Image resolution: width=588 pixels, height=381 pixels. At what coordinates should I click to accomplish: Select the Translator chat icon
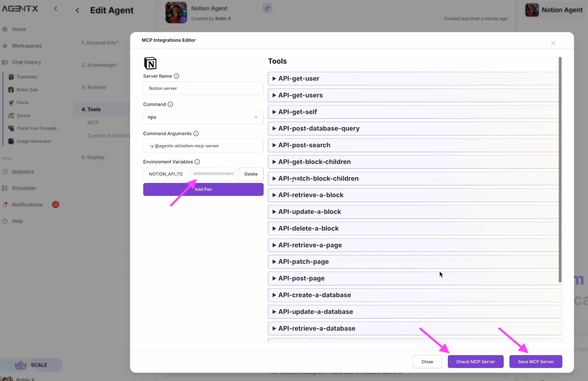tap(11, 77)
